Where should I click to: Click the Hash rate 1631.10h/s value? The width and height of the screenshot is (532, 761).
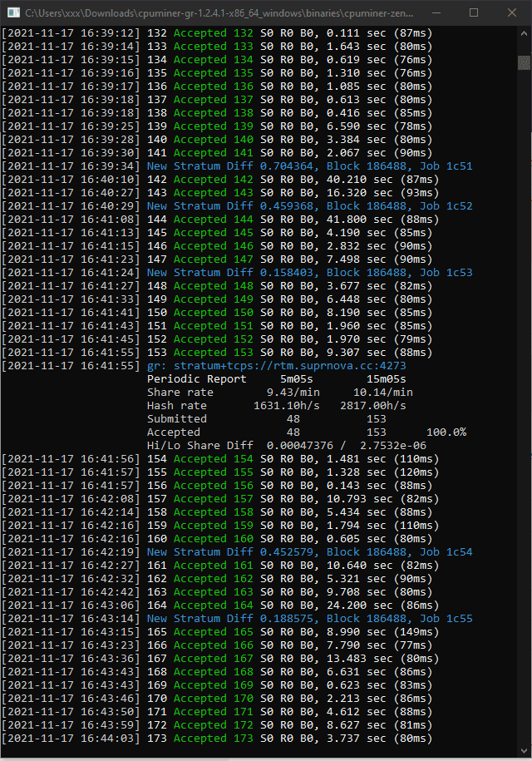287,405
